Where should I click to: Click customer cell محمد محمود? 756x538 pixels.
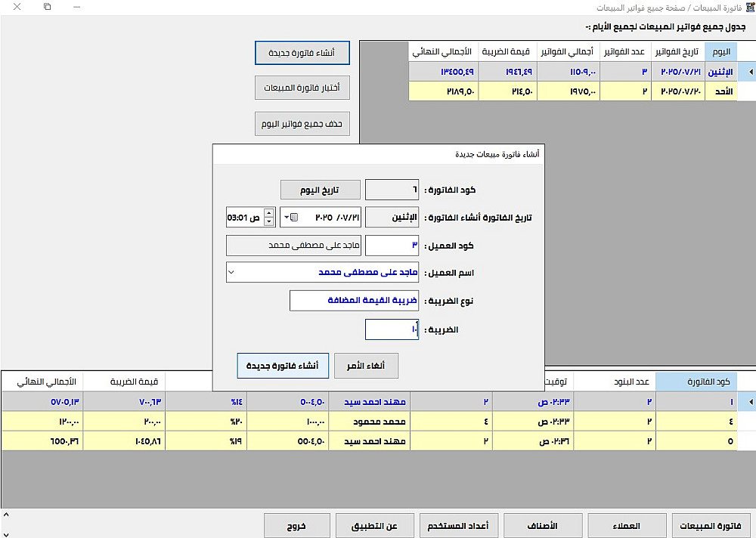click(370, 422)
